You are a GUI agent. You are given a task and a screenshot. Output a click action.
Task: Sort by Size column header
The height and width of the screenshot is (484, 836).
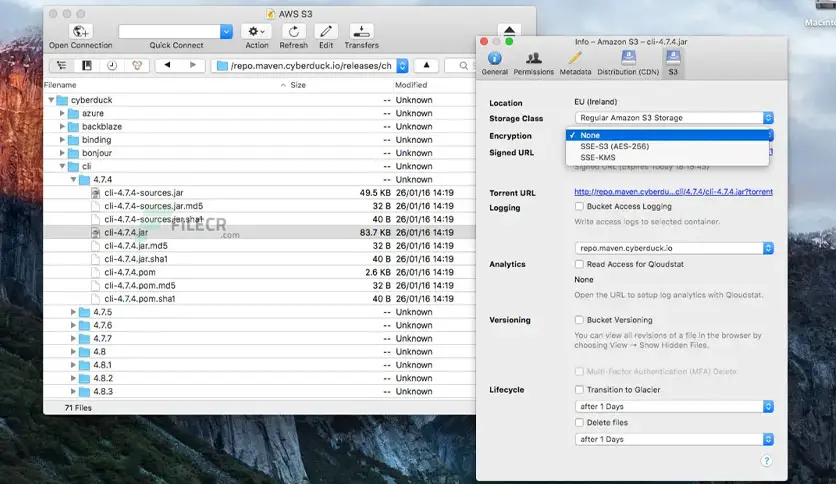(340, 85)
